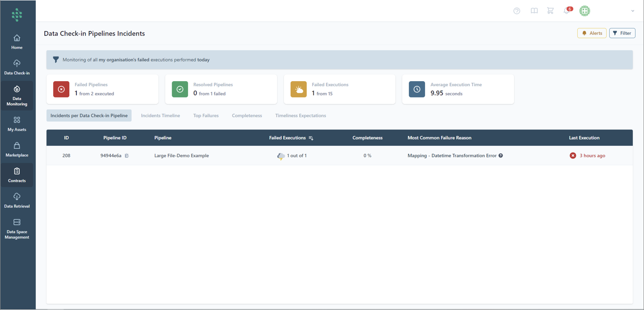
Task: Open the Marketplace sidebar item
Action: (17, 149)
